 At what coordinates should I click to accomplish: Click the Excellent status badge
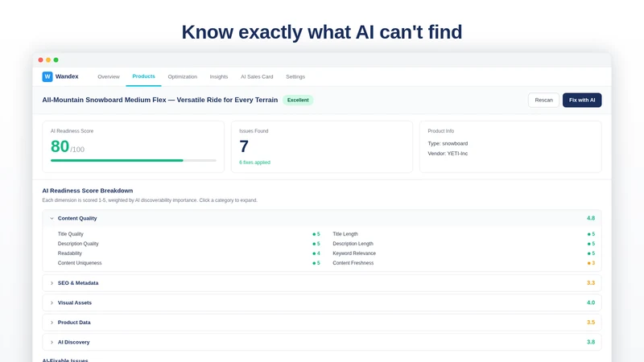pos(298,100)
